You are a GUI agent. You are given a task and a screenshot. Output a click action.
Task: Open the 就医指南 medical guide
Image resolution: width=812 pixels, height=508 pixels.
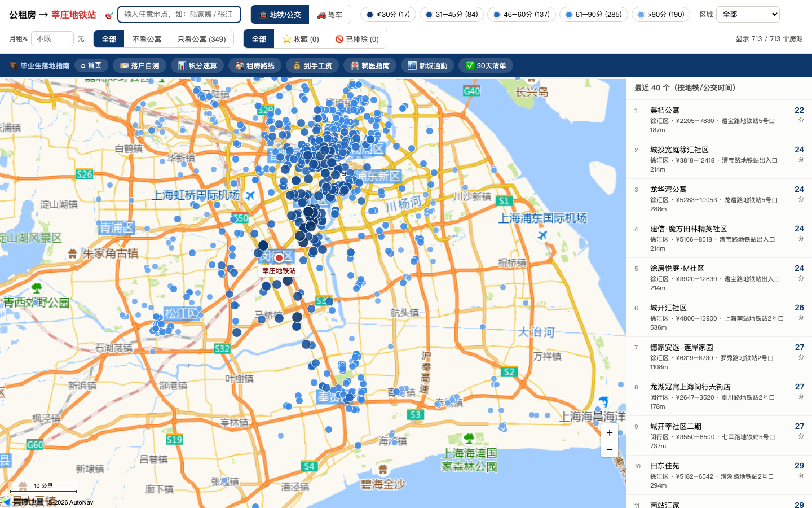(x=370, y=65)
